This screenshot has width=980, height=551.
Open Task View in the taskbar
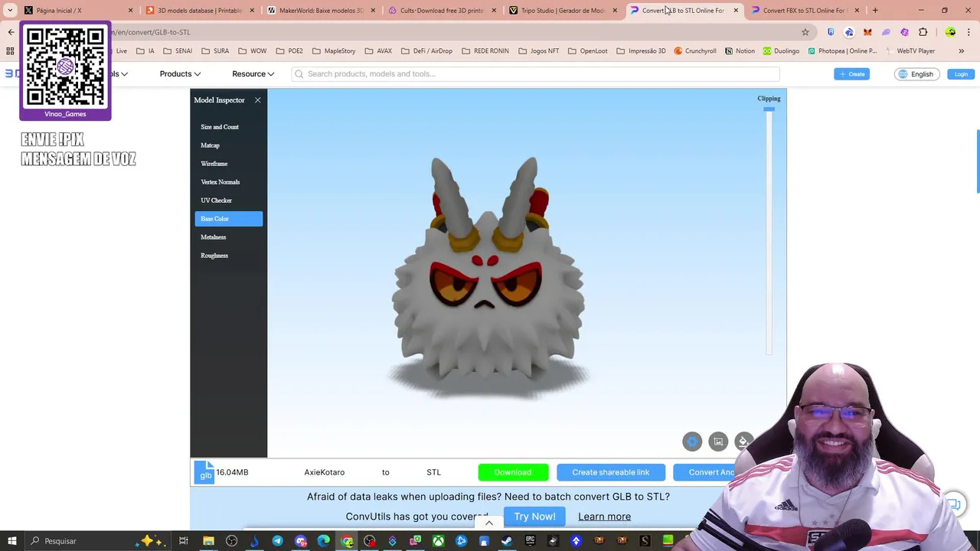coord(184,541)
